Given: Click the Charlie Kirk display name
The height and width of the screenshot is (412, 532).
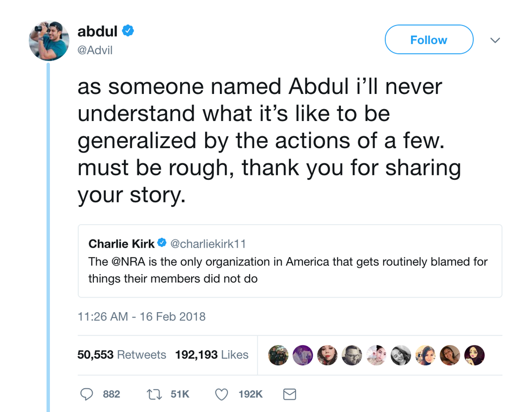Looking at the screenshot, I should coord(121,244).
